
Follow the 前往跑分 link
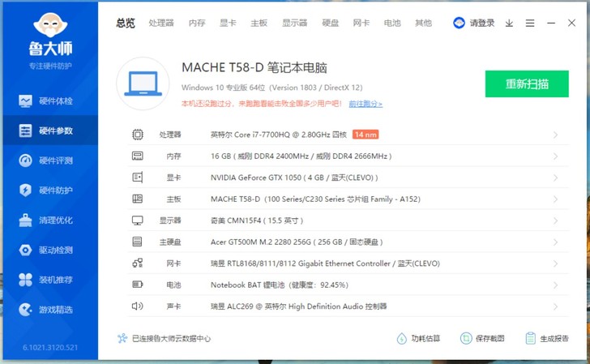(366, 104)
